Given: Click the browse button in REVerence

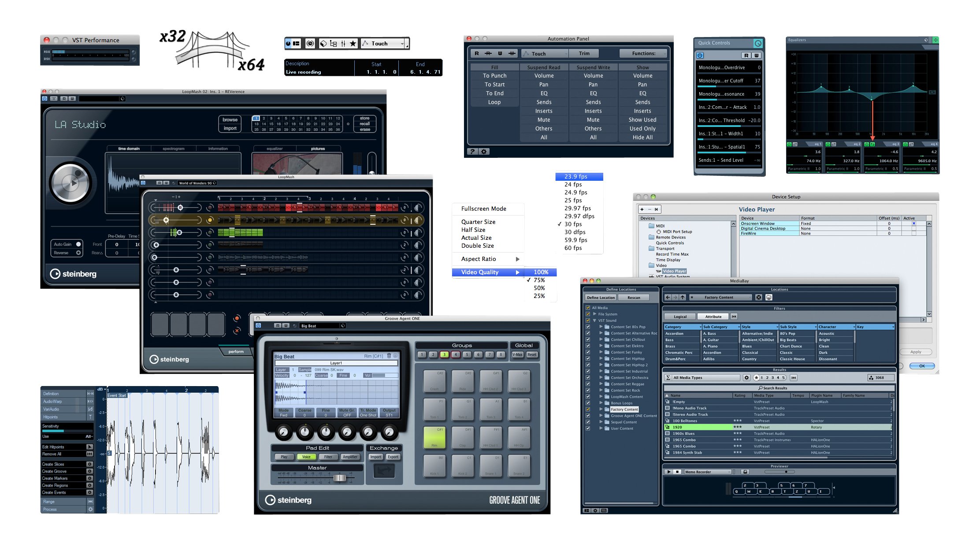Looking at the screenshot, I should tap(230, 120).
